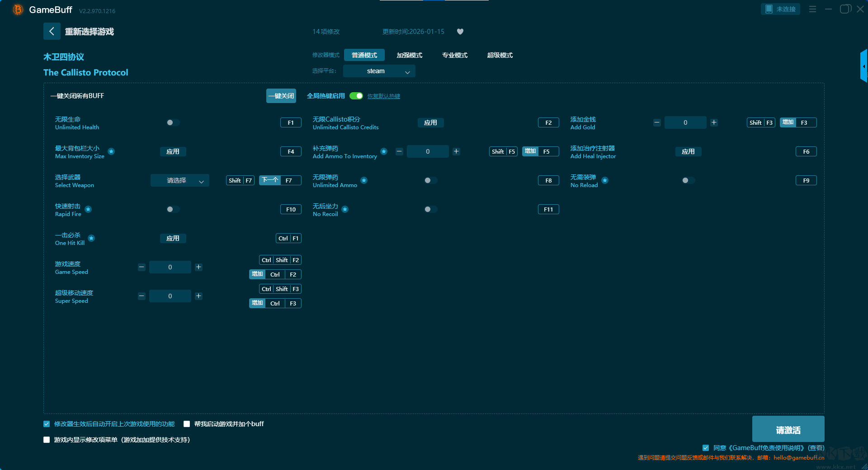The image size is (868, 470).
Task: Click the back arrow to reselect game
Action: click(52, 31)
